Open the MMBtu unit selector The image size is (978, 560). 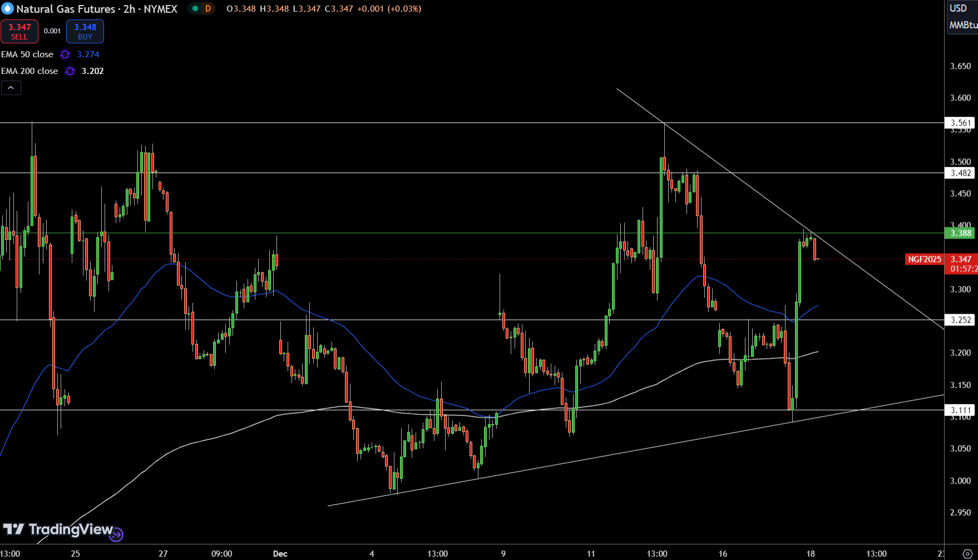click(x=963, y=25)
